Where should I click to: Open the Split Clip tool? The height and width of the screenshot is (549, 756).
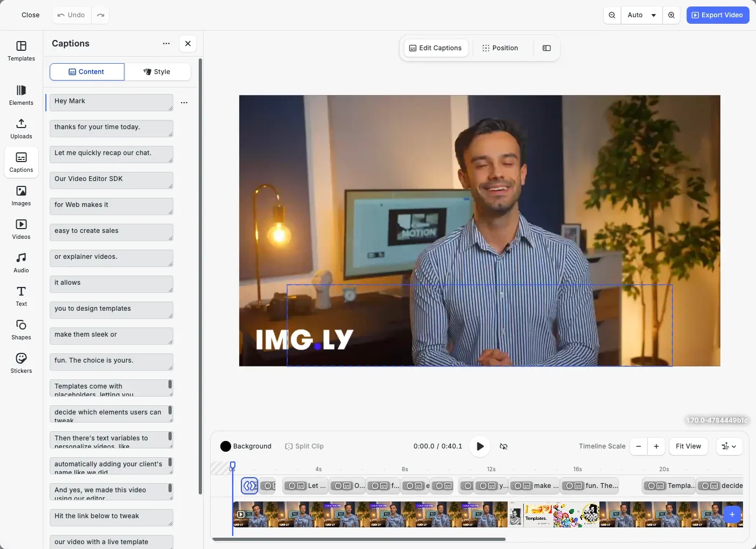[304, 446]
